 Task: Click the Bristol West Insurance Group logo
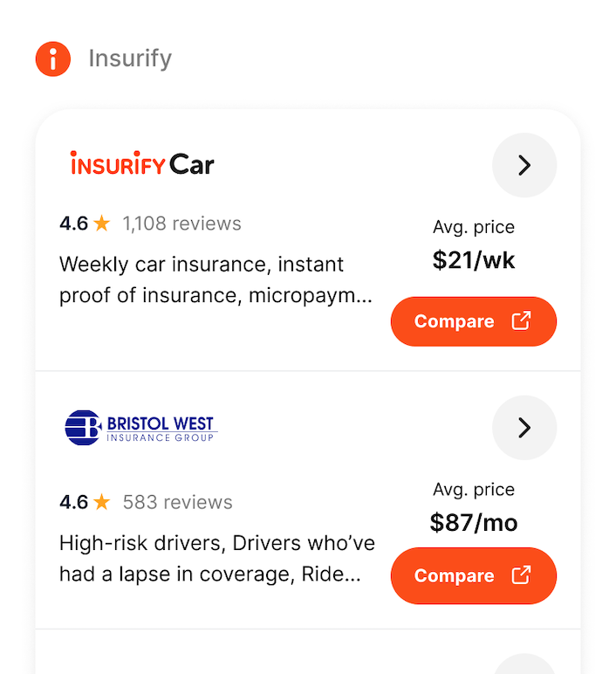click(140, 427)
